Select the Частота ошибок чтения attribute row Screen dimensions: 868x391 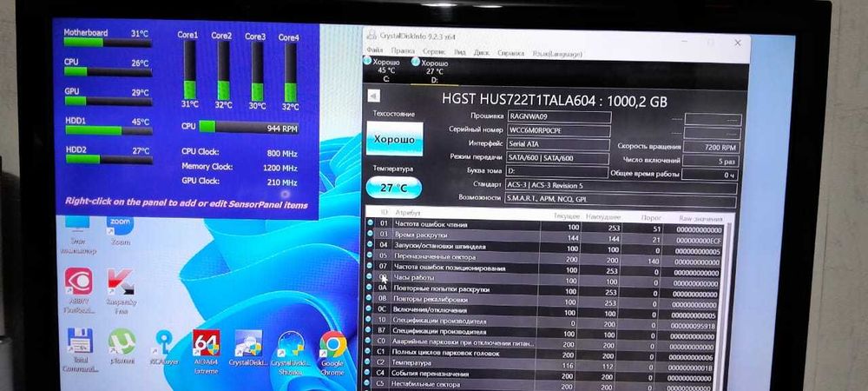click(x=548, y=224)
